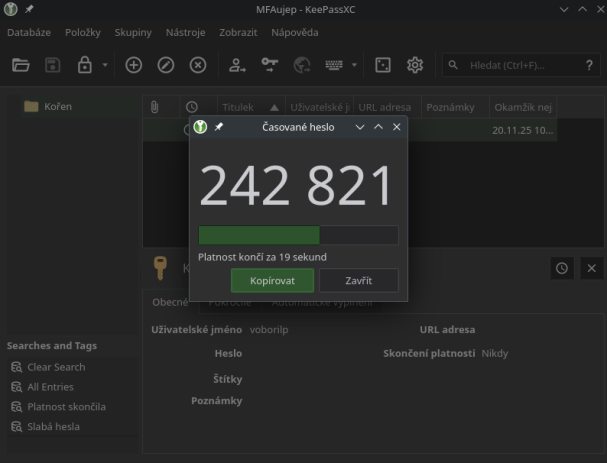The height and width of the screenshot is (463, 607).
Task: Click the delete entry X icon
Action: click(198, 65)
